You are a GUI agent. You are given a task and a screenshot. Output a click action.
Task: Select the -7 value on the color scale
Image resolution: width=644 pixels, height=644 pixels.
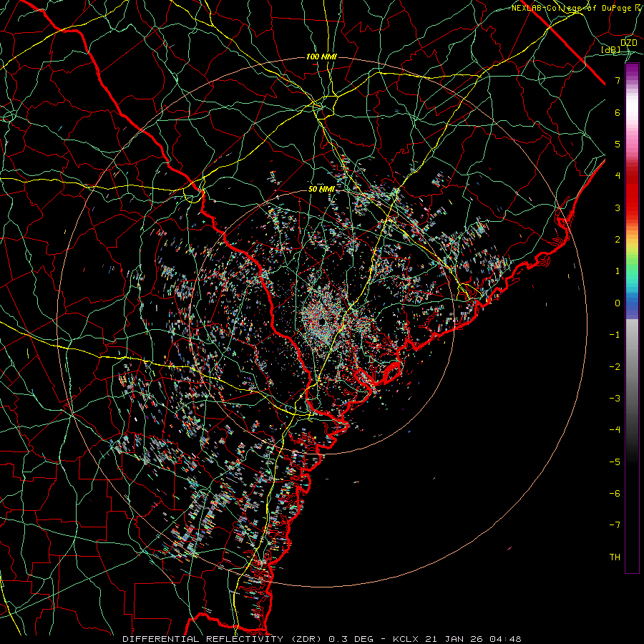click(615, 525)
